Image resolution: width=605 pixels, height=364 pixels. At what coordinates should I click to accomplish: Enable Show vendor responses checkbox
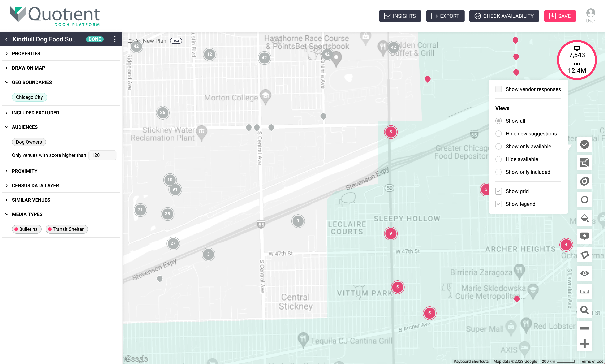point(498,89)
